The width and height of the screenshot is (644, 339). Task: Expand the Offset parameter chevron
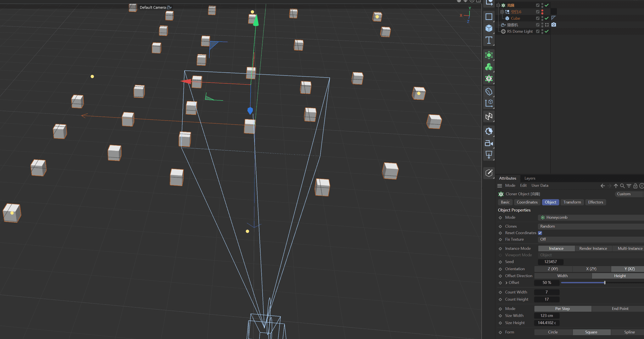point(506,283)
